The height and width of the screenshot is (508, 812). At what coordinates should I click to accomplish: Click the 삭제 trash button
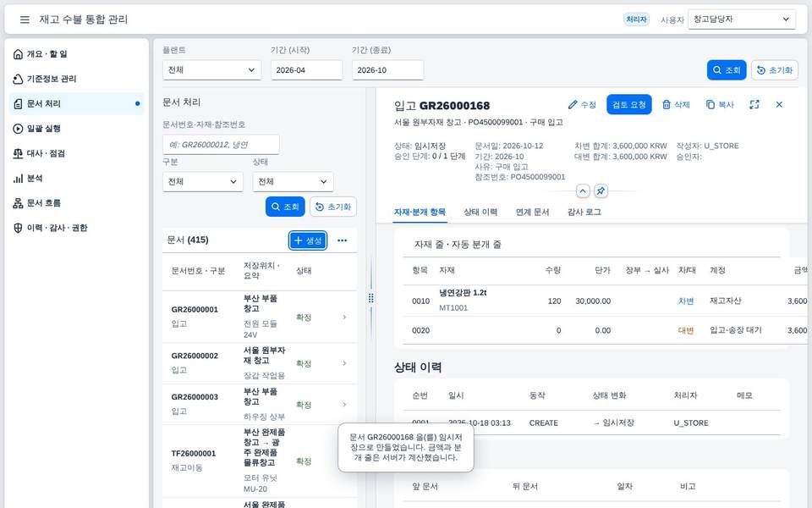(x=676, y=105)
